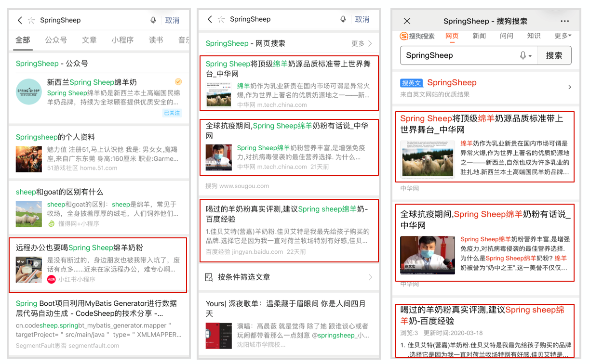The width and height of the screenshot is (590, 364).
Task: Tap game thumbnail for Springsheep的个人资料
Action: point(29,158)
